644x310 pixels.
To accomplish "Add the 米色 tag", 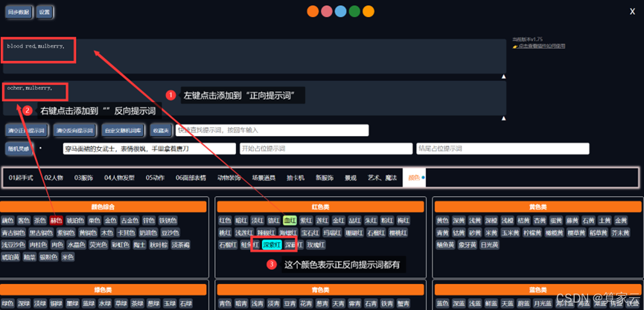I will 68,257.
